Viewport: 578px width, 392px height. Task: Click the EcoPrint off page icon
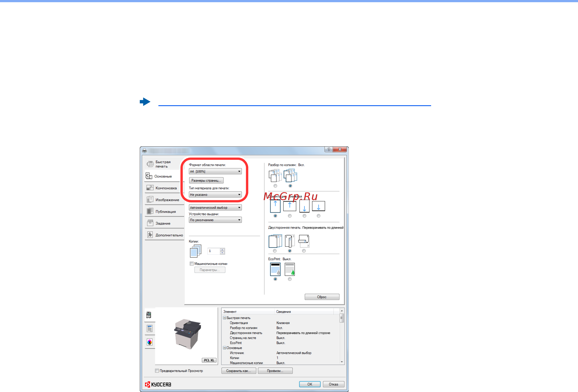point(275,269)
